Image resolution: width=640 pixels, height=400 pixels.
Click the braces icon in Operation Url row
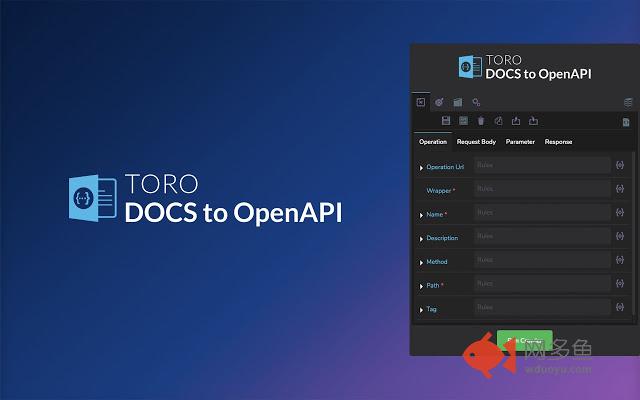(x=620, y=165)
